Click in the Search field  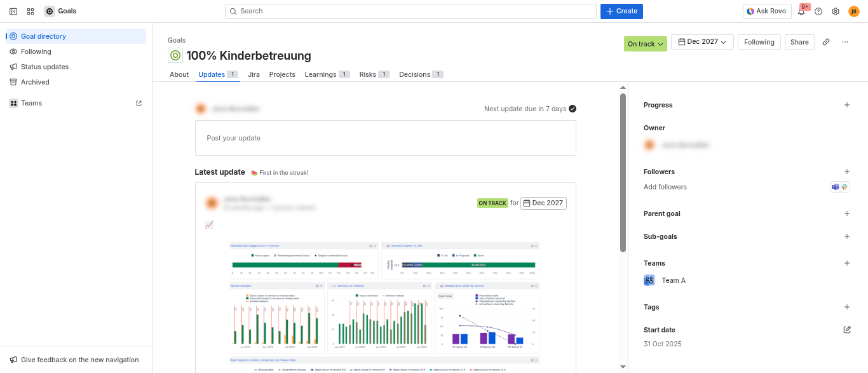click(x=410, y=11)
